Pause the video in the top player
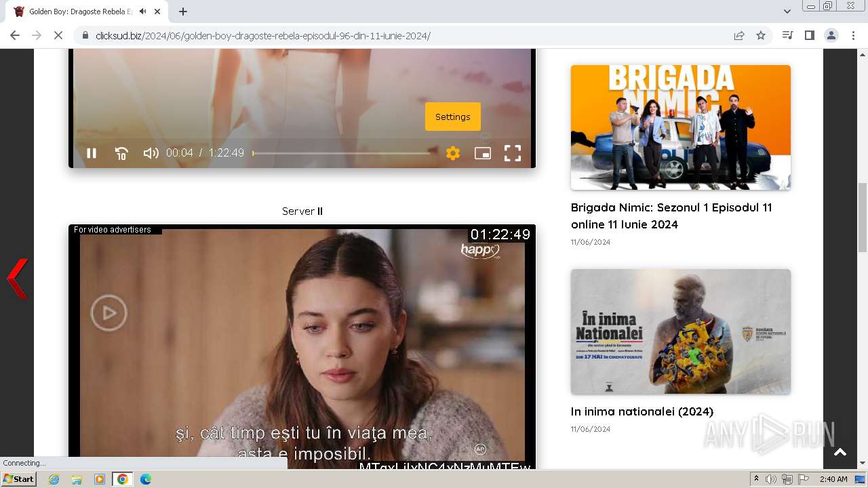 pyautogui.click(x=92, y=153)
